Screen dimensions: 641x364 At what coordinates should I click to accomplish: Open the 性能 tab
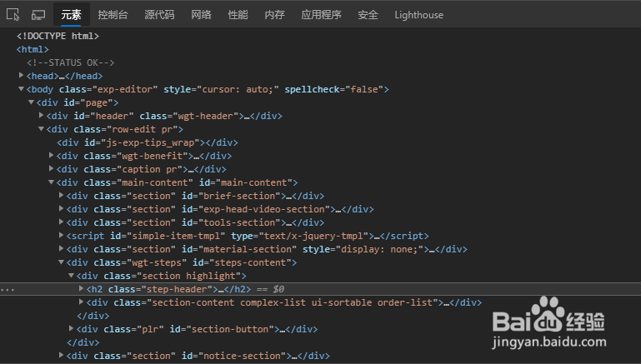click(x=238, y=15)
